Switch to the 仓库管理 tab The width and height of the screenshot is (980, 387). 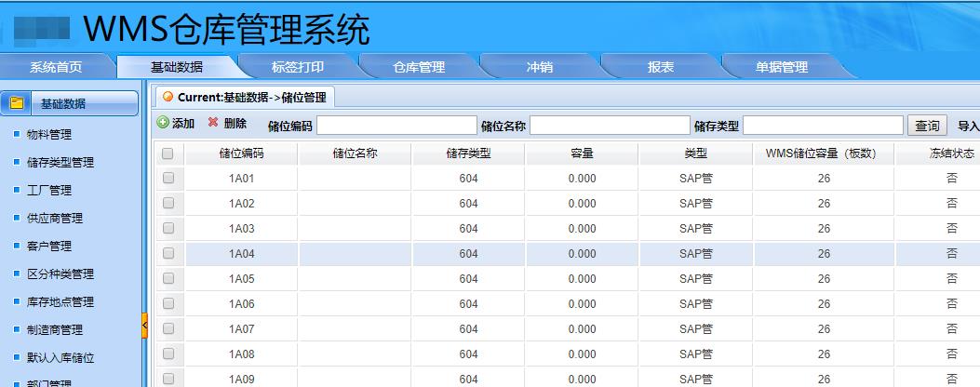click(x=419, y=67)
